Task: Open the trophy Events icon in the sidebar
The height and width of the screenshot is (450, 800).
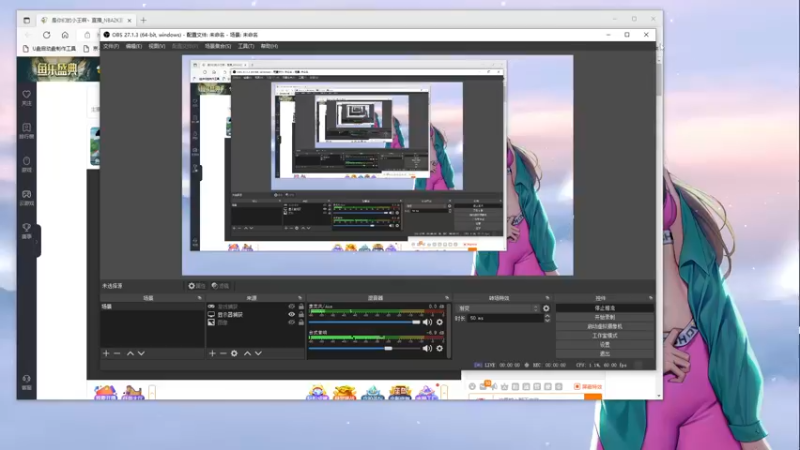Action: (x=27, y=227)
